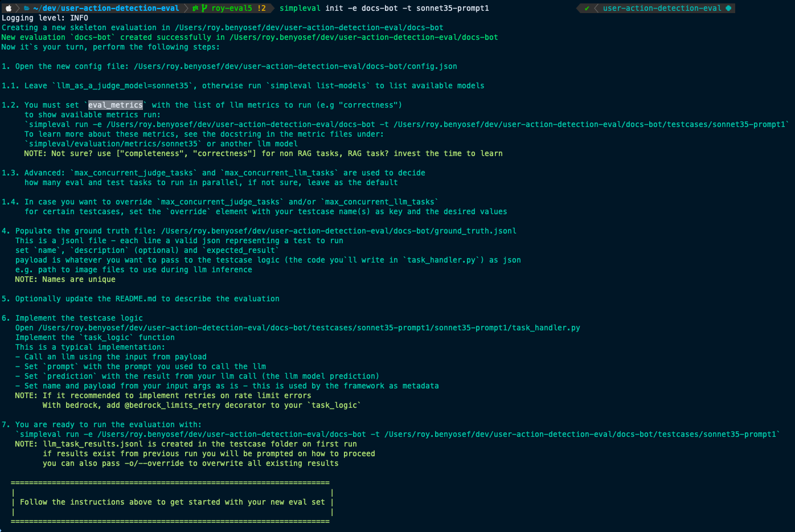Screen dimensions: 795x532
Task: Click the roy-eval5 branch name in prompt
Action: click(232, 8)
